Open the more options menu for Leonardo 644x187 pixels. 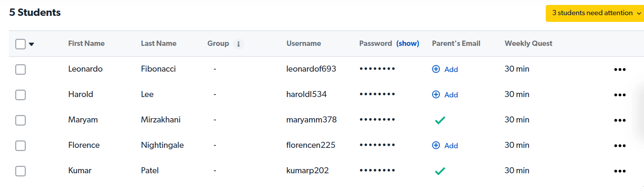(620, 70)
